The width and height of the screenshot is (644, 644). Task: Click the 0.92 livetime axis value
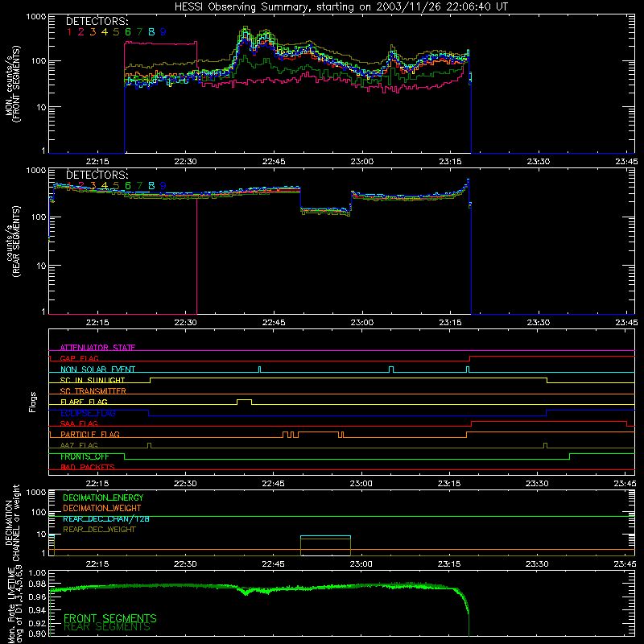(37, 622)
